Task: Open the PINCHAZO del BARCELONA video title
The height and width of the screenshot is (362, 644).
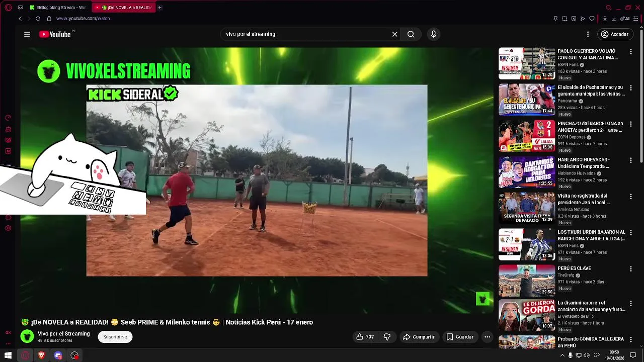Action: click(x=590, y=127)
